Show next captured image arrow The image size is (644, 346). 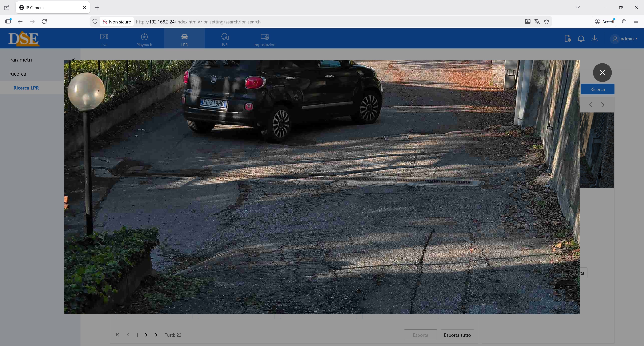(603, 105)
